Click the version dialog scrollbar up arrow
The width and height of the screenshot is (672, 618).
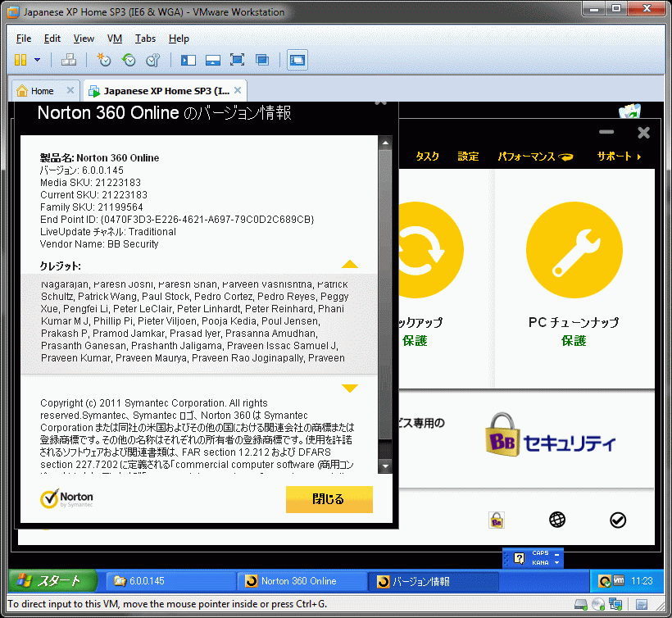click(385, 143)
